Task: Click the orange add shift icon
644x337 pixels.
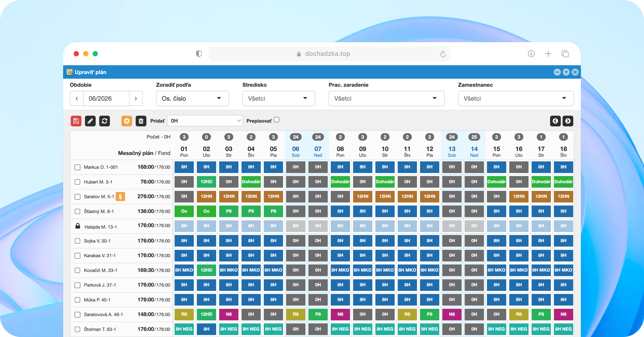Action: coord(127,121)
